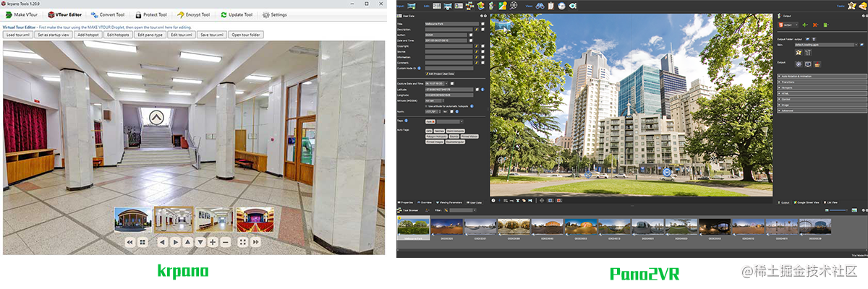
Task: Switch to the Overview tab
Action: [425, 203]
